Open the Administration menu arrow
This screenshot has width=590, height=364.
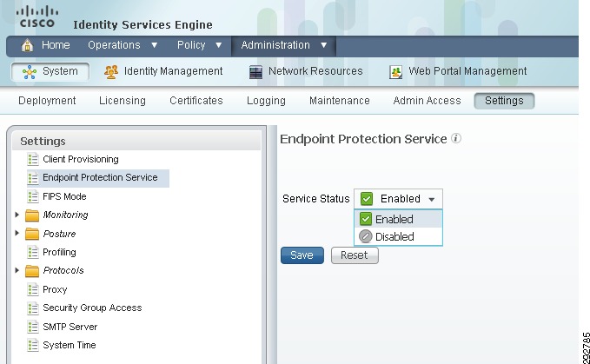[323, 45]
